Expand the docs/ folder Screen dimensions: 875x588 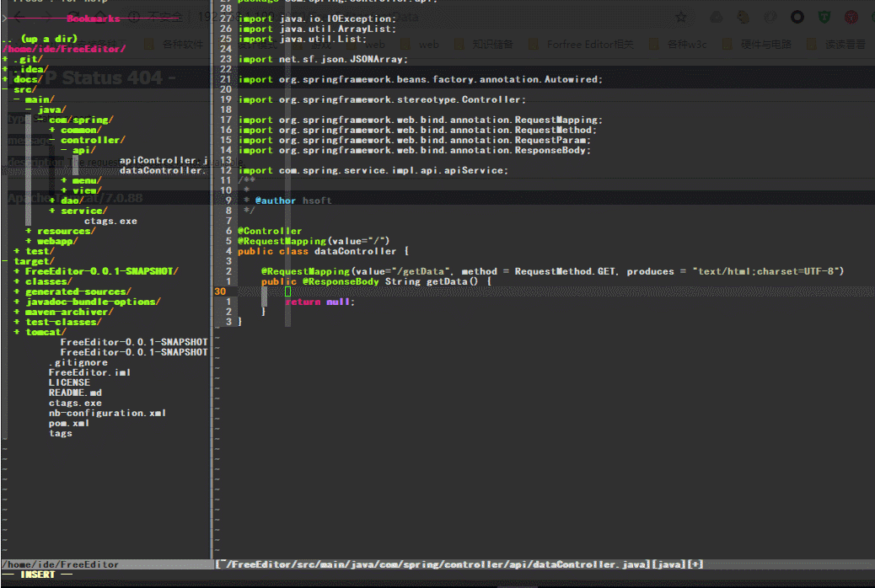[28, 79]
